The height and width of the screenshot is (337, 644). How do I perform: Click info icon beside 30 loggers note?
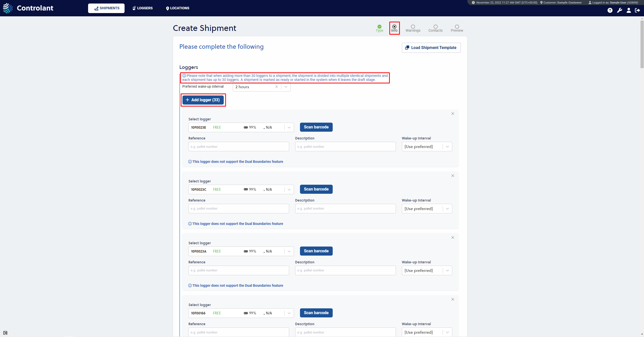184,76
